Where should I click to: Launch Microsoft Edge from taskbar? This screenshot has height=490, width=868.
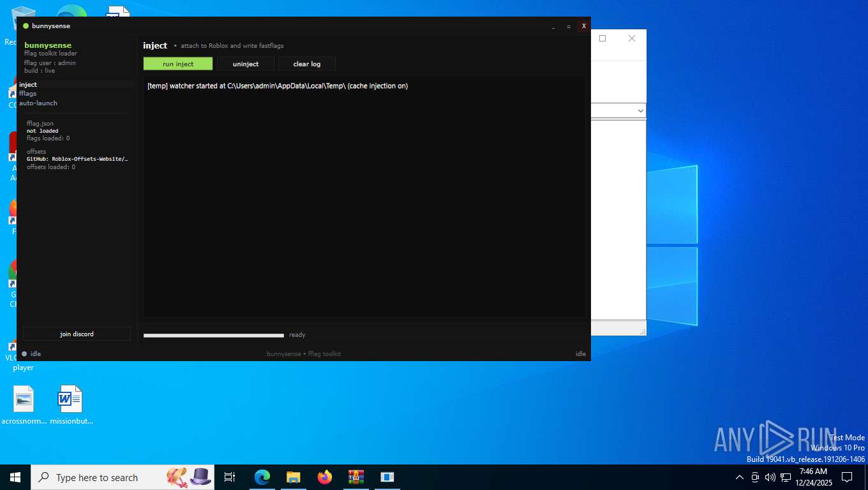pos(262,477)
